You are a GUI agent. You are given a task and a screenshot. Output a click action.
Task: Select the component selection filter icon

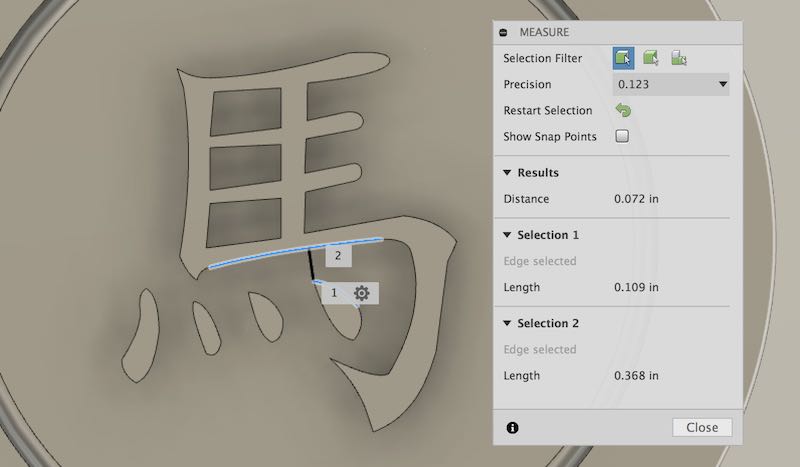tap(678, 58)
